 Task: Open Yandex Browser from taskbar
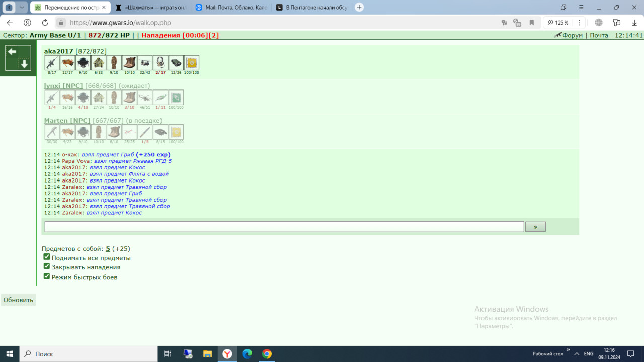coord(227,354)
